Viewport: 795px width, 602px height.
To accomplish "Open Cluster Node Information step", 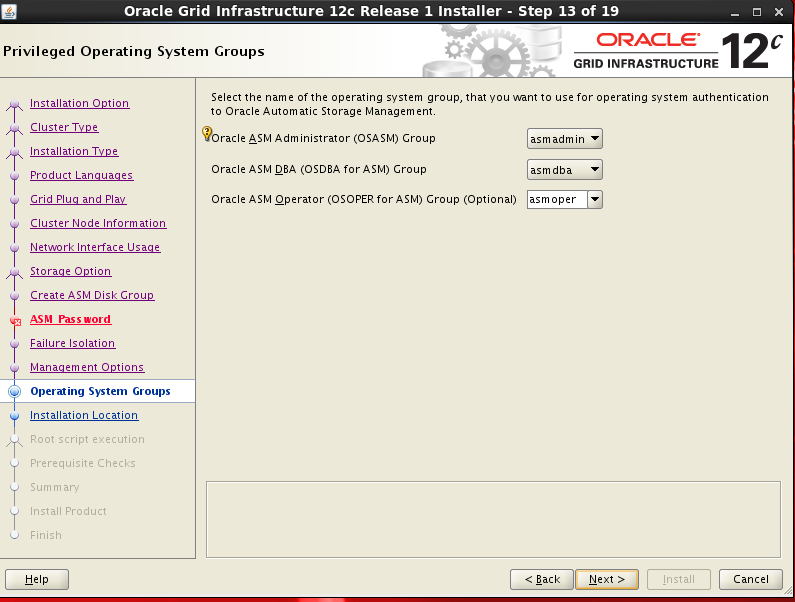I will tap(98, 223).
